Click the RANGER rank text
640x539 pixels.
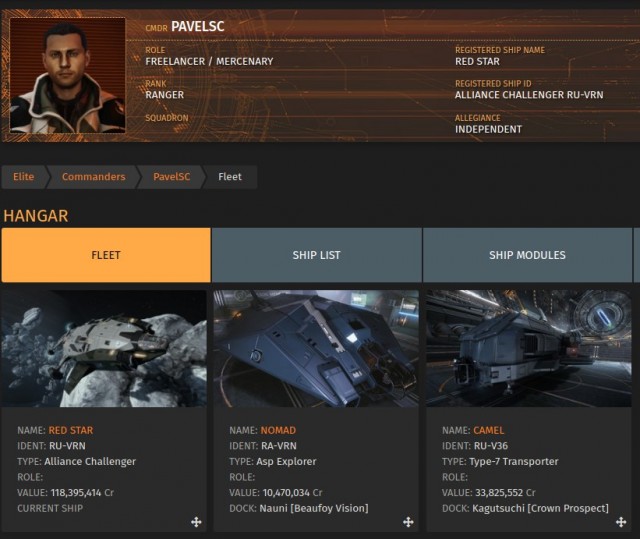point(164,95)
